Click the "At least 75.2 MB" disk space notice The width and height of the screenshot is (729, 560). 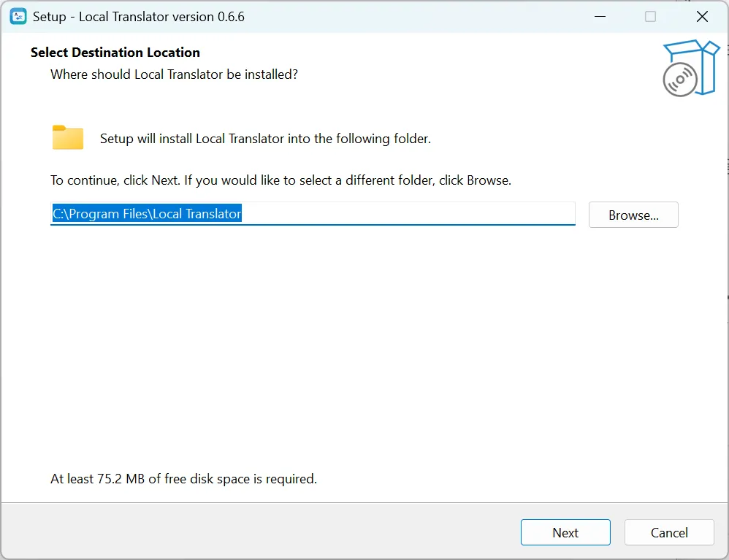(x=183, y=479)
